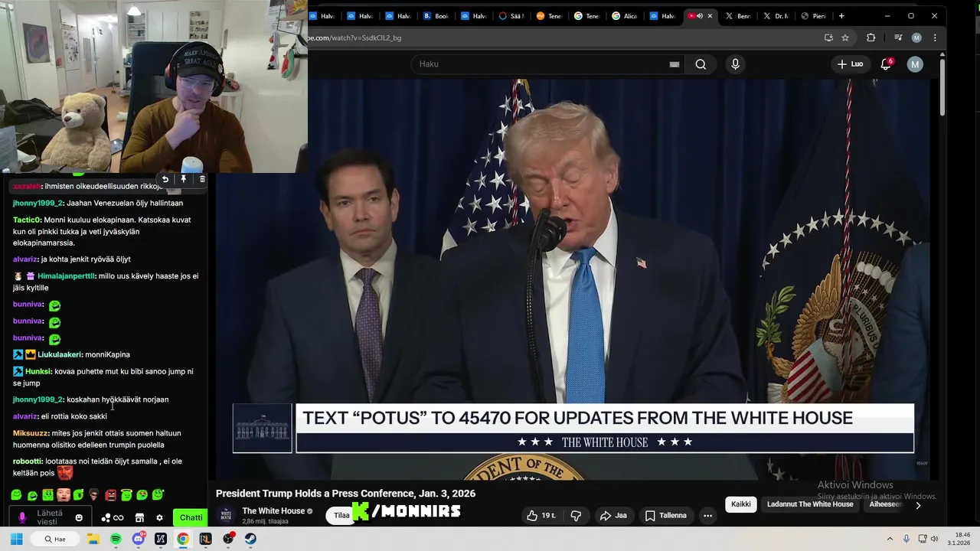Open Spotify from taskbar
Screen dimensions: 980x551
pyautogui.click(x=116, y=539)
